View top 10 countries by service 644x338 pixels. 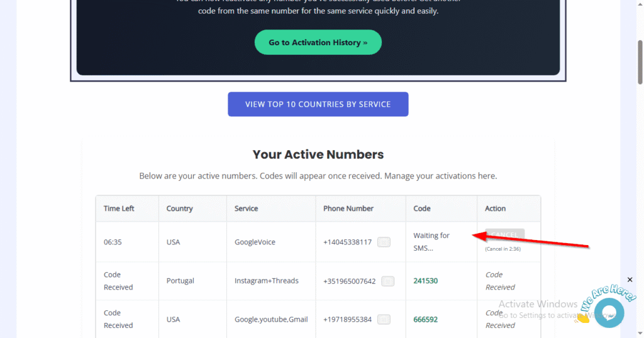point(318,104)
